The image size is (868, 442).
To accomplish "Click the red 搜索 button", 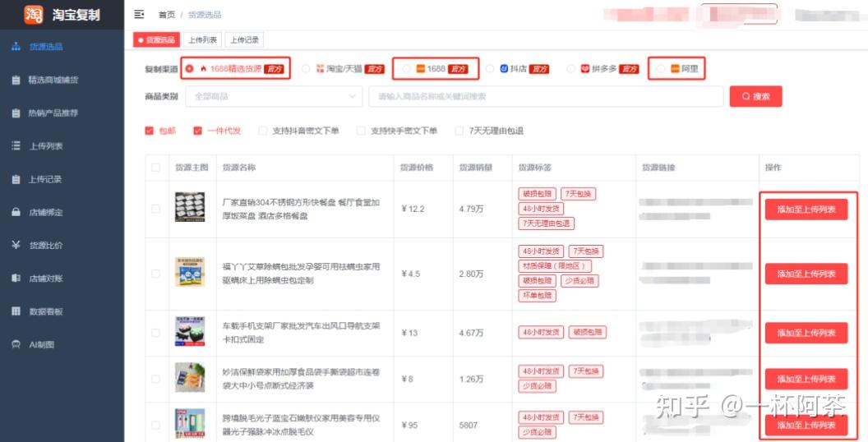I will pos(755,96).
